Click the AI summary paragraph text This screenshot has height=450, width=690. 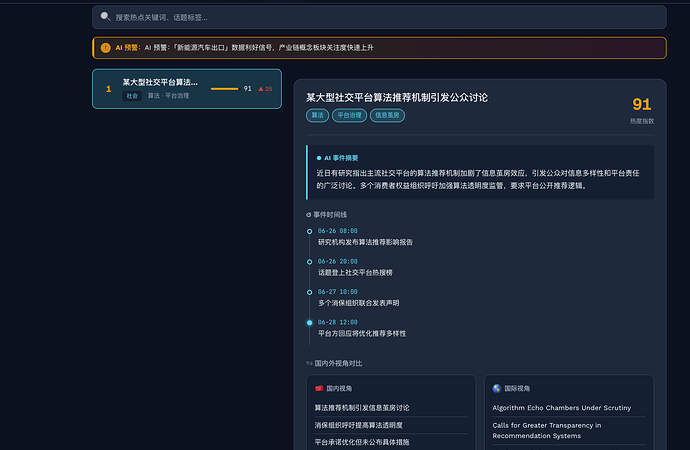478,179
